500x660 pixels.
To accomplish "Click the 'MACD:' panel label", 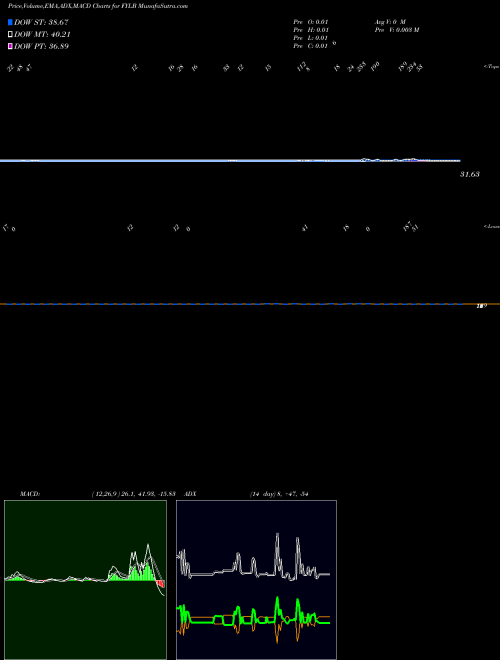I will (30, 494).
